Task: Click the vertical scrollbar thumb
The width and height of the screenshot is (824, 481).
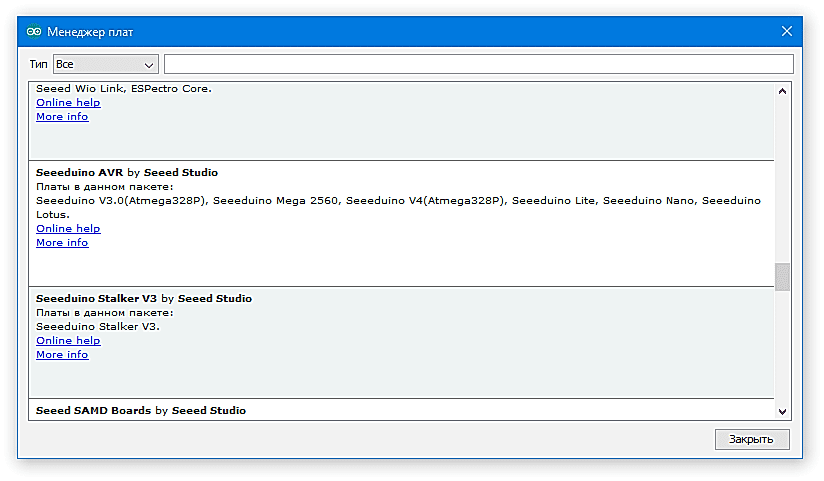Action: (782, 277)
